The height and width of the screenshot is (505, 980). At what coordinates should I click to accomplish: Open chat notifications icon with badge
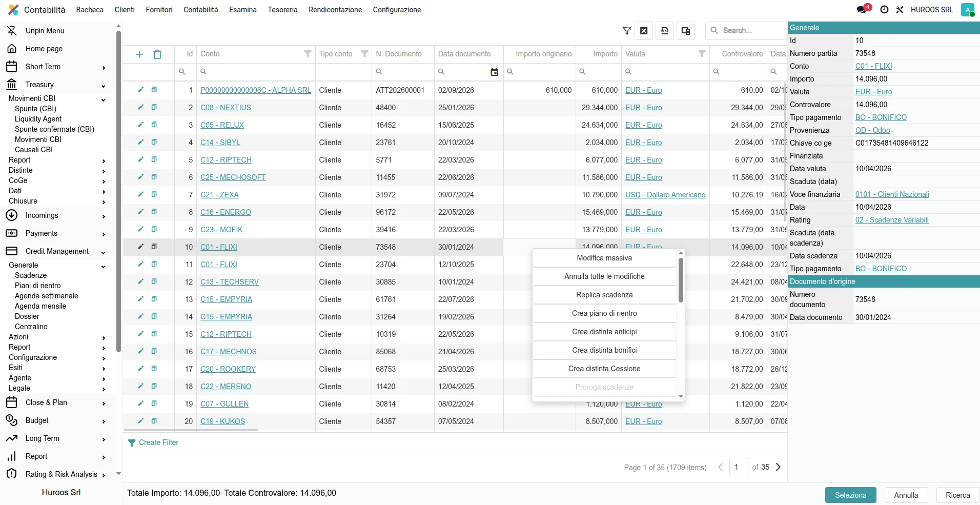tap(862, 10)
